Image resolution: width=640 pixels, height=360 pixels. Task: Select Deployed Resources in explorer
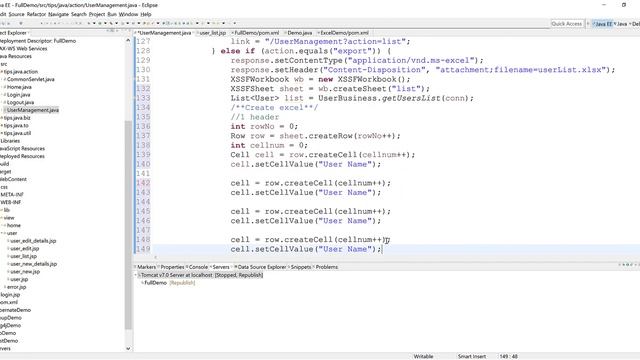coord(22,156)
